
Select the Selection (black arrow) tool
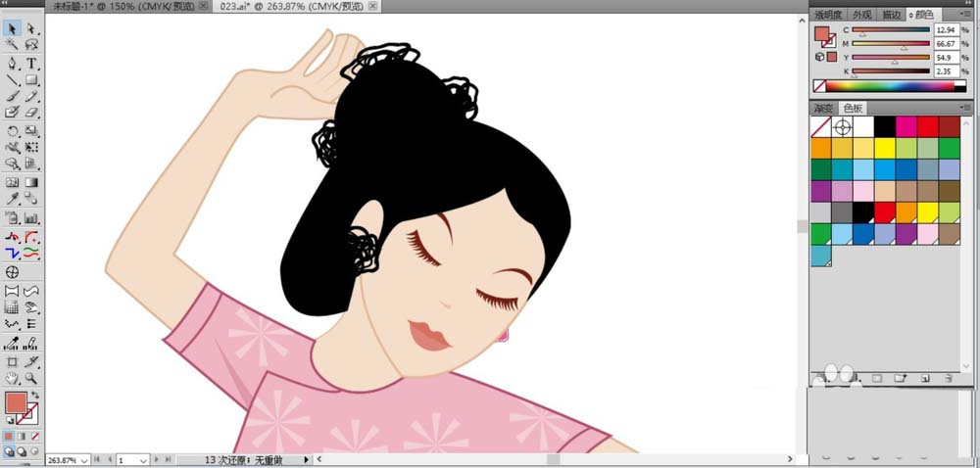(12, 28)
